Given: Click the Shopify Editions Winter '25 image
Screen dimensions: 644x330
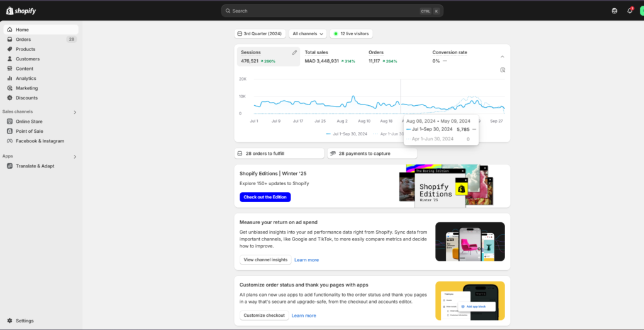Looking at the screenshot, I should pos(446,186).
